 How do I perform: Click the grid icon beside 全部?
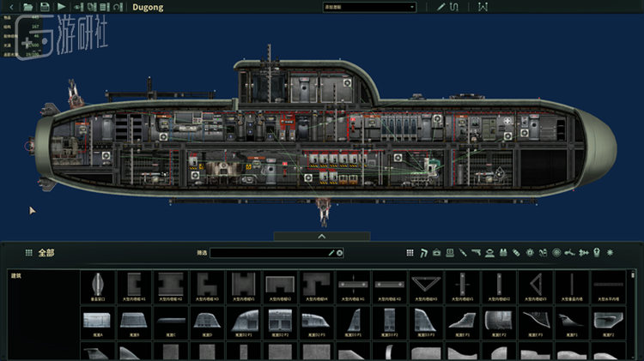tap(27, 253)
